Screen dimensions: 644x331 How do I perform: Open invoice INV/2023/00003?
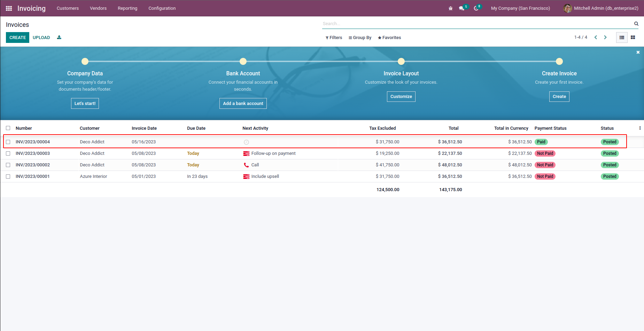pyautogui.click(x=33, y=153)
